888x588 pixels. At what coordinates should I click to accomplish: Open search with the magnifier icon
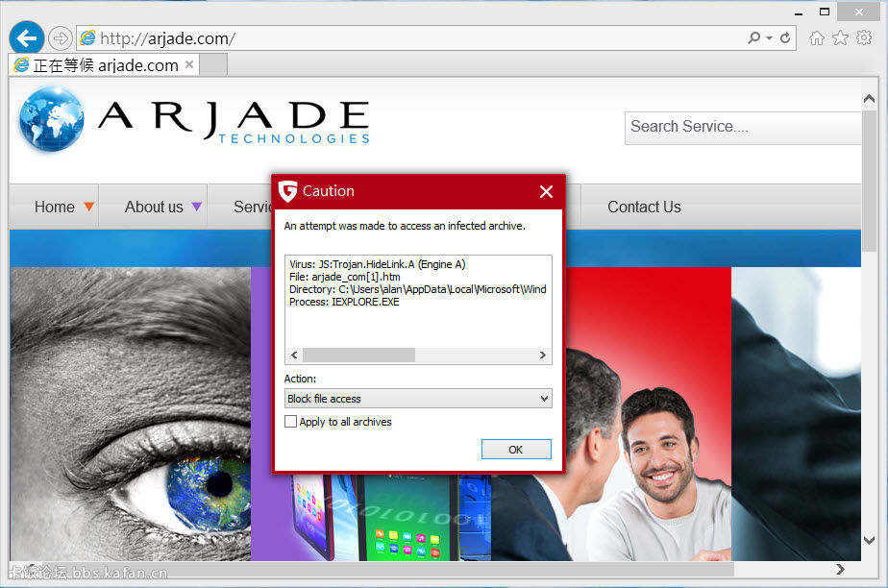tap(753, 37)
